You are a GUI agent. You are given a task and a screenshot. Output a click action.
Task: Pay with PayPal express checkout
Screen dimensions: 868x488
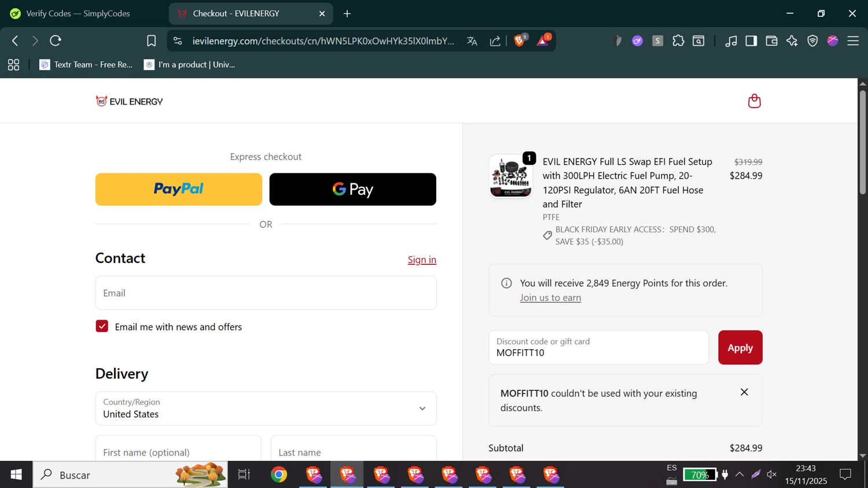click(179, 189)
